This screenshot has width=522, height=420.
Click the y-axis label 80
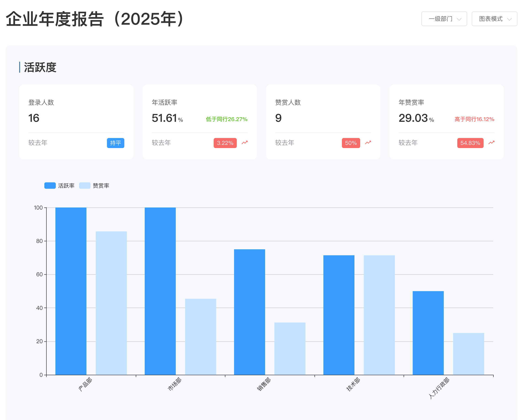(x=40, y=241)
